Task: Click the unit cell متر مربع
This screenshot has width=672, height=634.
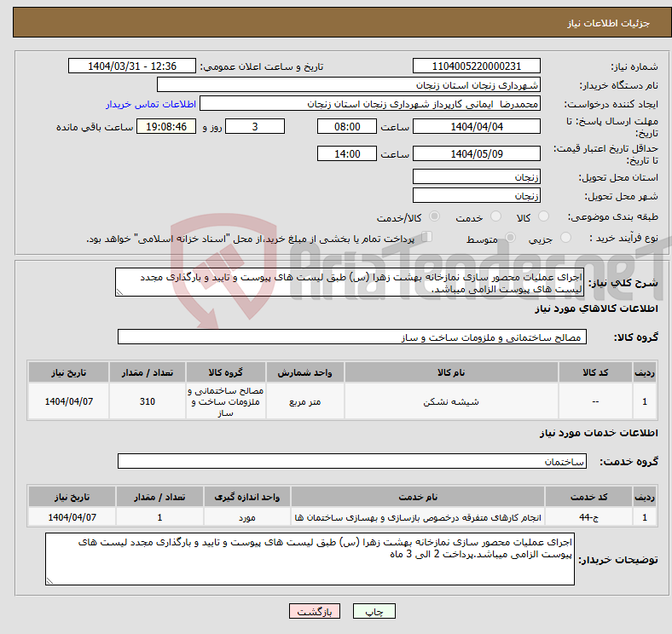Action: point(304,401)
